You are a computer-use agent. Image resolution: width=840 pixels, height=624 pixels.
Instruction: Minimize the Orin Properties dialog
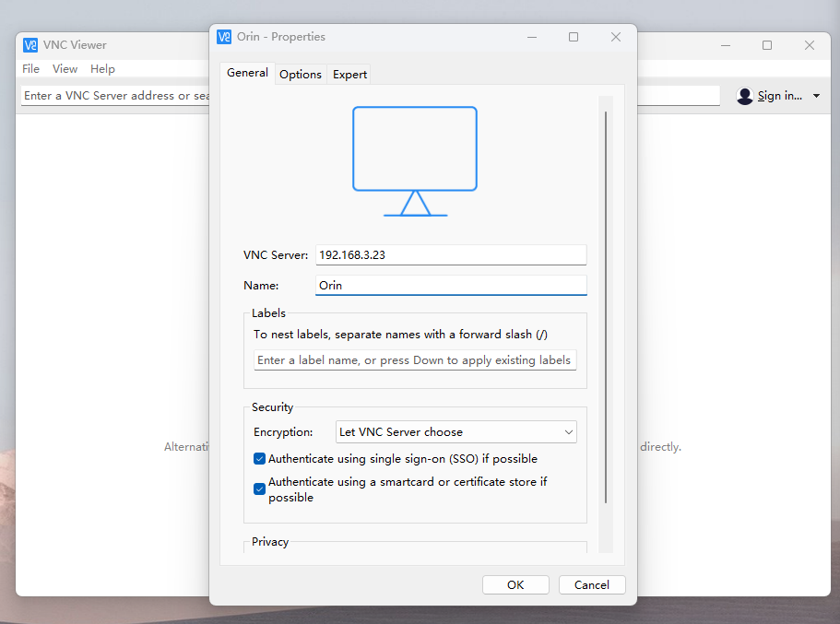(x=532, y=37)
